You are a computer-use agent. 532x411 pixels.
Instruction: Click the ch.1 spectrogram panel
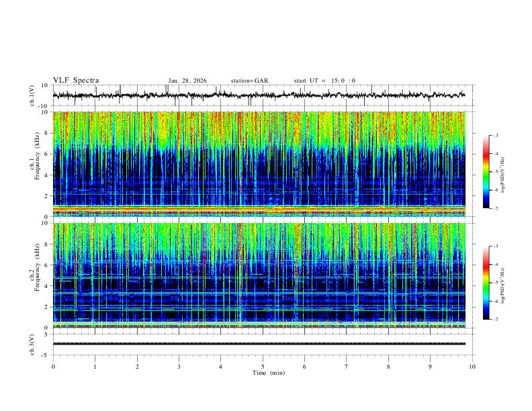[x=259, y=164]
